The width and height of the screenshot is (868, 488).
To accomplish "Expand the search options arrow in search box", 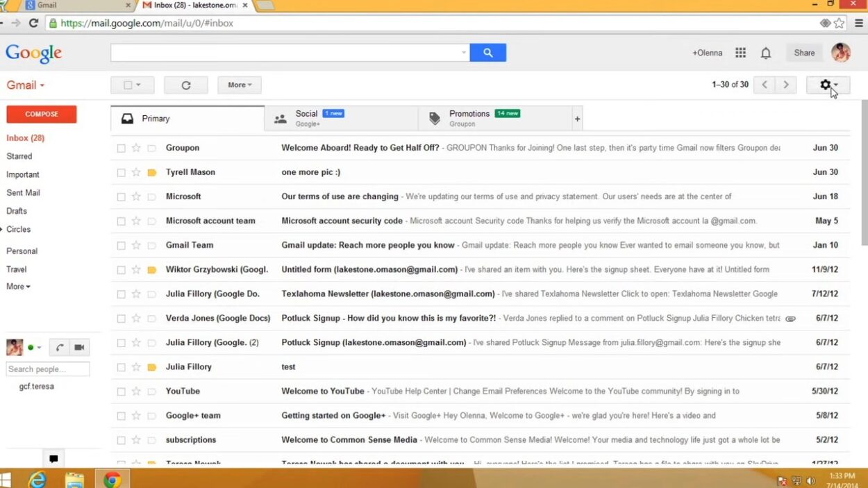I will 464,53.
